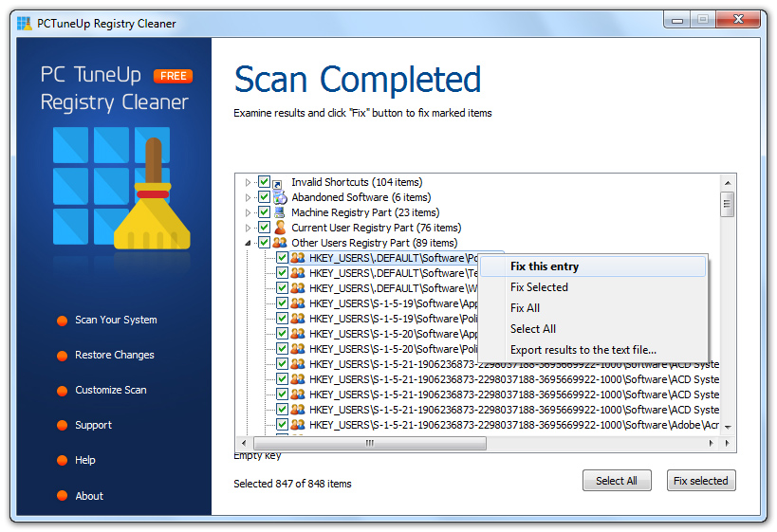Click the Abandoned Software category icon
The height and width of the screenshot is (532, 777).
[x=280, y=197]
